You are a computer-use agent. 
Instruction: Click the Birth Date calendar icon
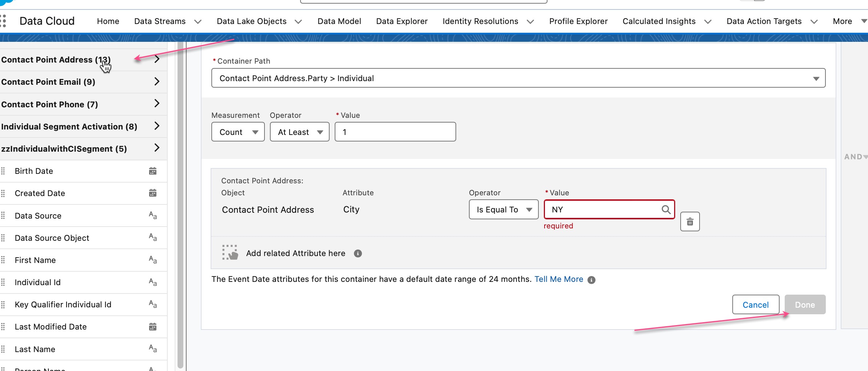coord(153,171)
